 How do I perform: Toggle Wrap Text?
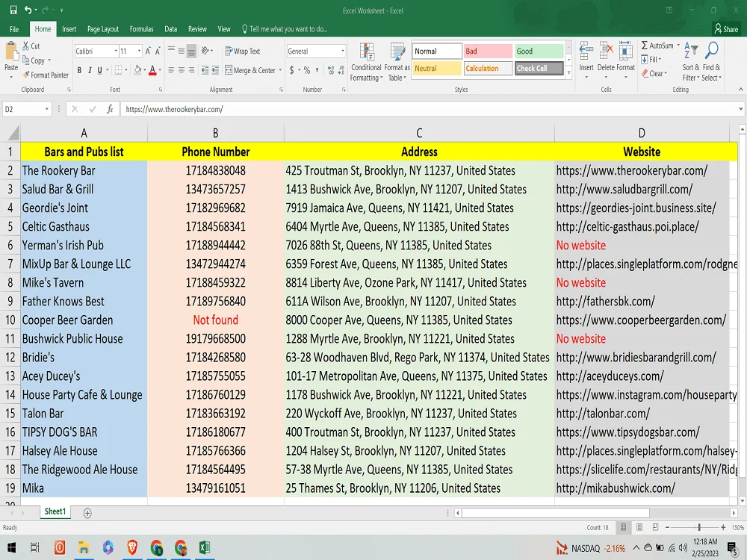tap(243, 51)
